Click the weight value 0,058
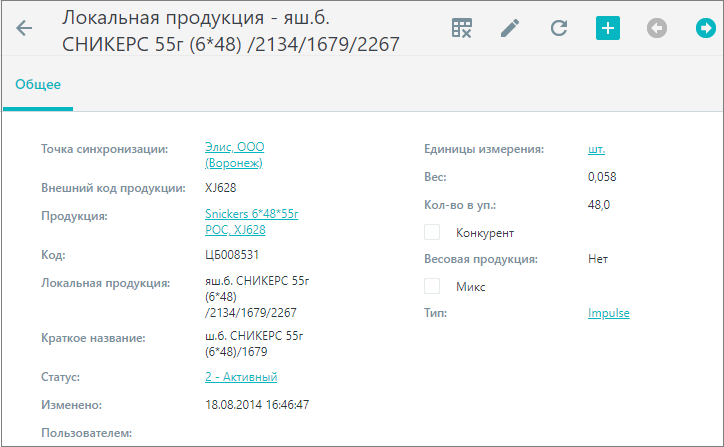Image resolution: width=724 pixels, height=447 pixels. coord(602,177)
